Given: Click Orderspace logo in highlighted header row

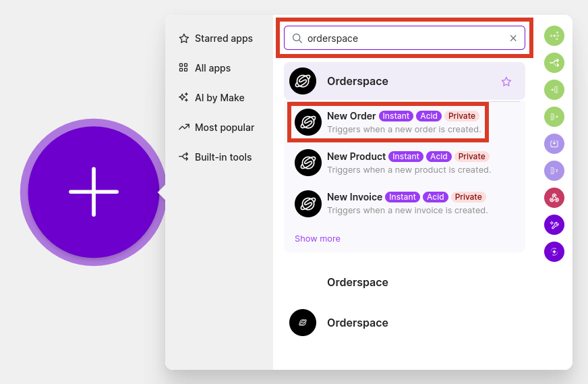Looking at the screenshot, I should tap(303, 81).
